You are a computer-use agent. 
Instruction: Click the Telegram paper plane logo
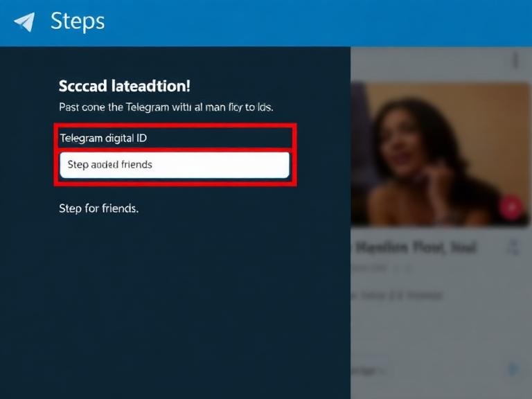coord(24,22)
